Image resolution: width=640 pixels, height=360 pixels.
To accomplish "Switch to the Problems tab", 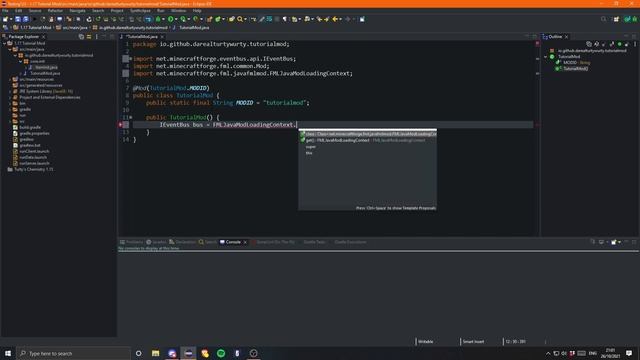I will pos(131,242).
